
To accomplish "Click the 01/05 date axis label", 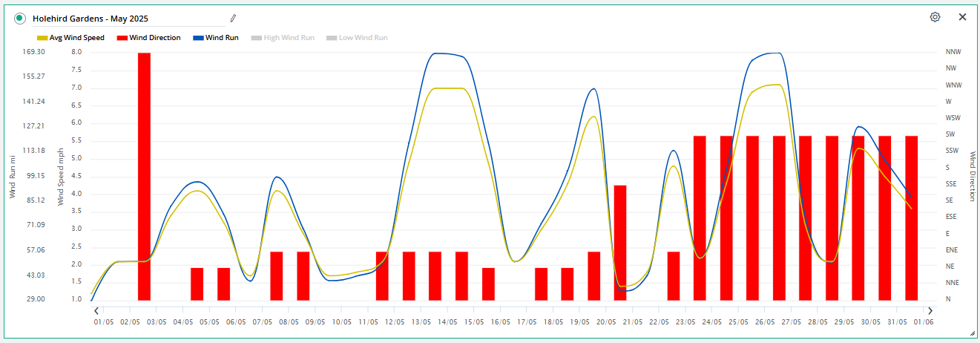I will pyautogui.click(x=103, y=323).
